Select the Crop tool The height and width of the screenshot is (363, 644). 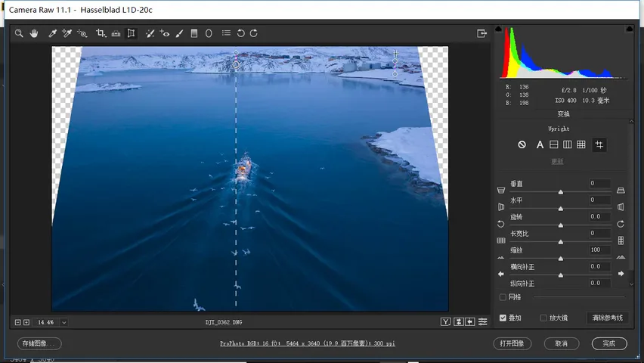(x=101, y=33)
